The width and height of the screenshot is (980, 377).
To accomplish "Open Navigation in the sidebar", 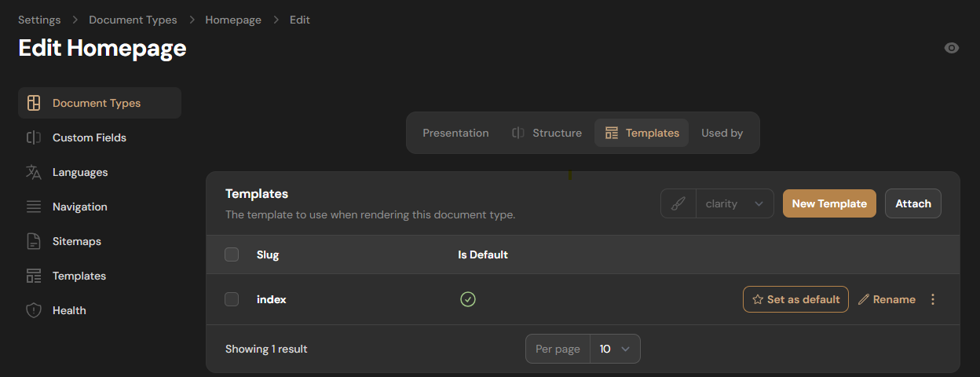I will click(100, 207).
